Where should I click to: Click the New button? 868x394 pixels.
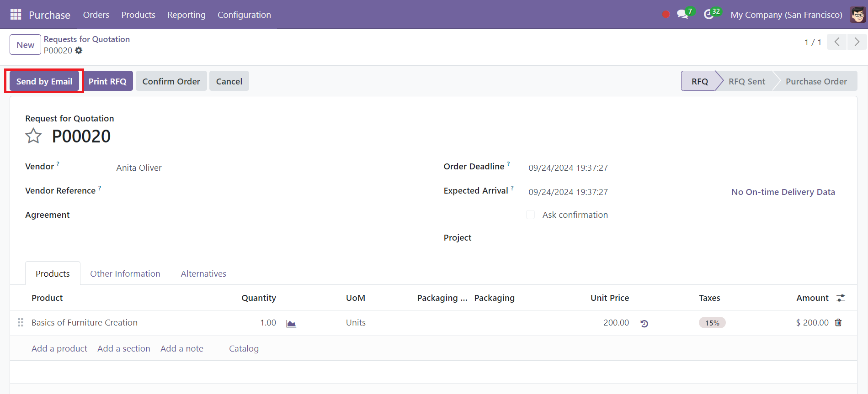(26, 45)
